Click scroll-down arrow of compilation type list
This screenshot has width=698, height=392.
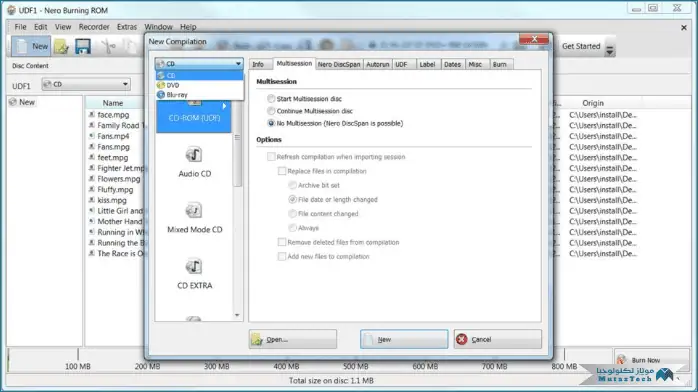[x=237, y=315]
